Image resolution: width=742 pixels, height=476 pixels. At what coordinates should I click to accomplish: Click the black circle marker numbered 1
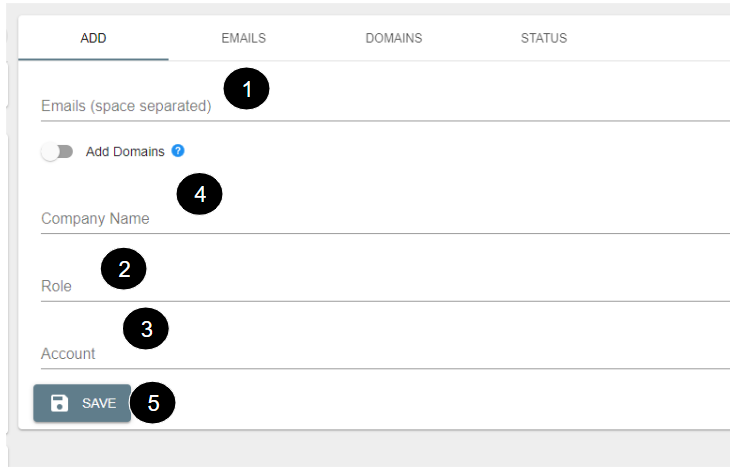(x=247, y=90)
